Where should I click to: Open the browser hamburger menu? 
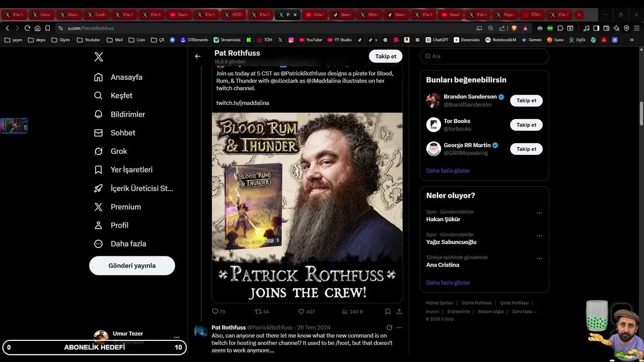(636, 28)
